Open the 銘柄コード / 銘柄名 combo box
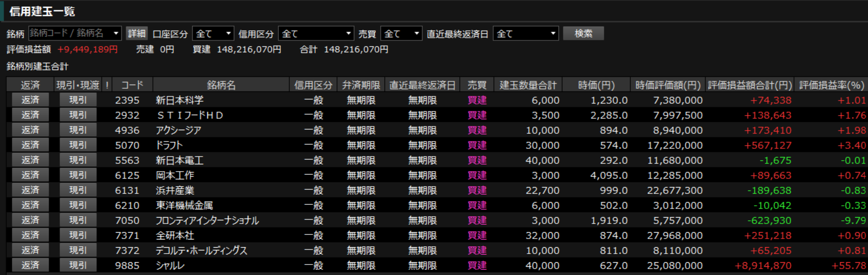Viewport: 868px width, 275px height. pyautogui.click(x=75, y=33)
